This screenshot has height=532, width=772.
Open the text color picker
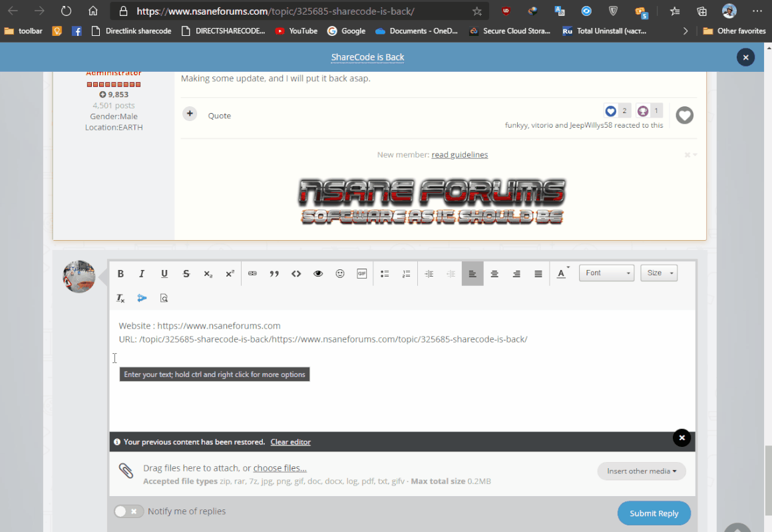coord(562,273)
